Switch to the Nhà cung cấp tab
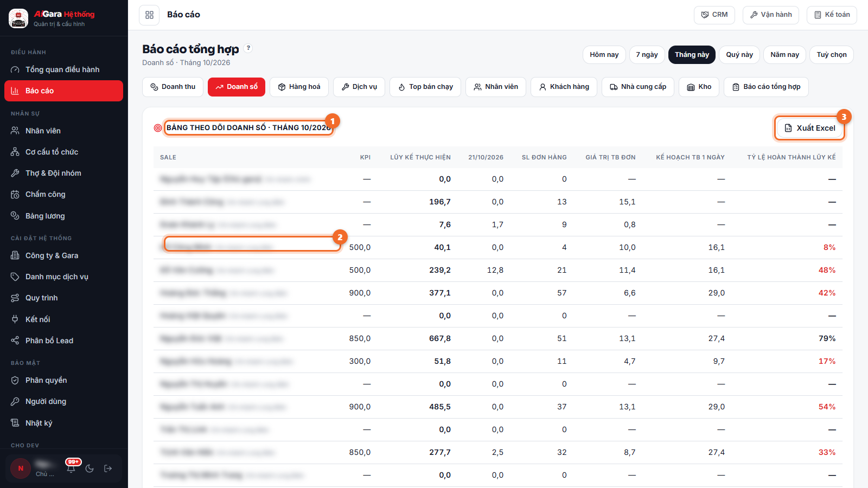Viewport: 868px width, 488px height. [638, 87]
